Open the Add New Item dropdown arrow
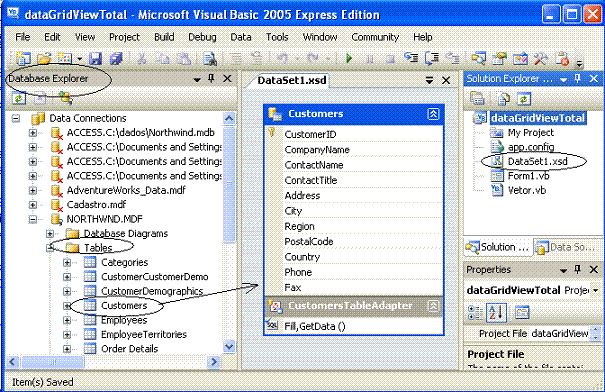 pyautogui.click(x=79, y=59)
